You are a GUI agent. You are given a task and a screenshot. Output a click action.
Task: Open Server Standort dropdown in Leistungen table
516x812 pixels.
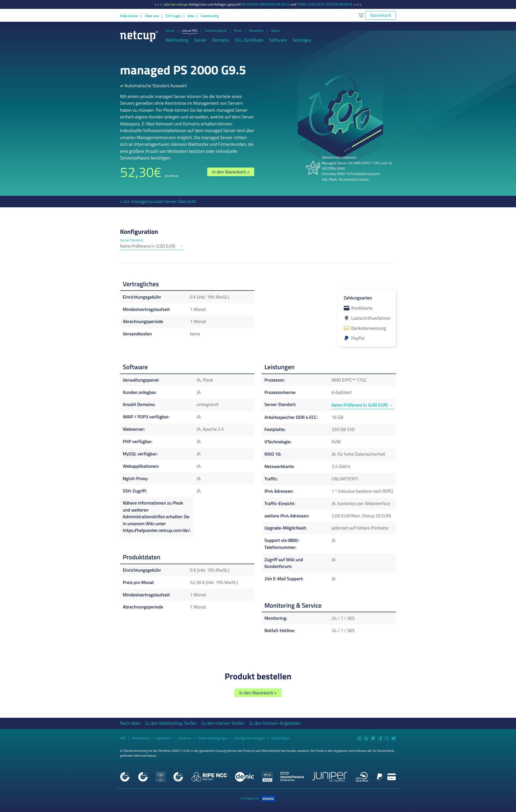click(362, 405)
